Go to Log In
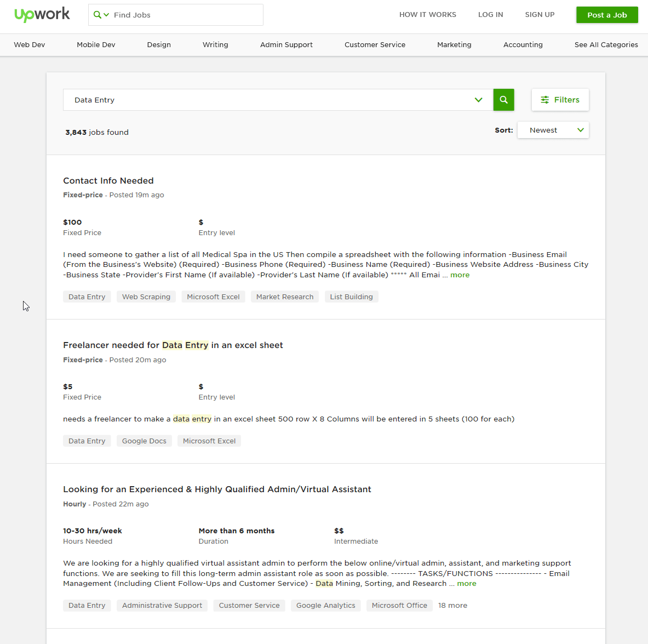 tap(491, 14)
